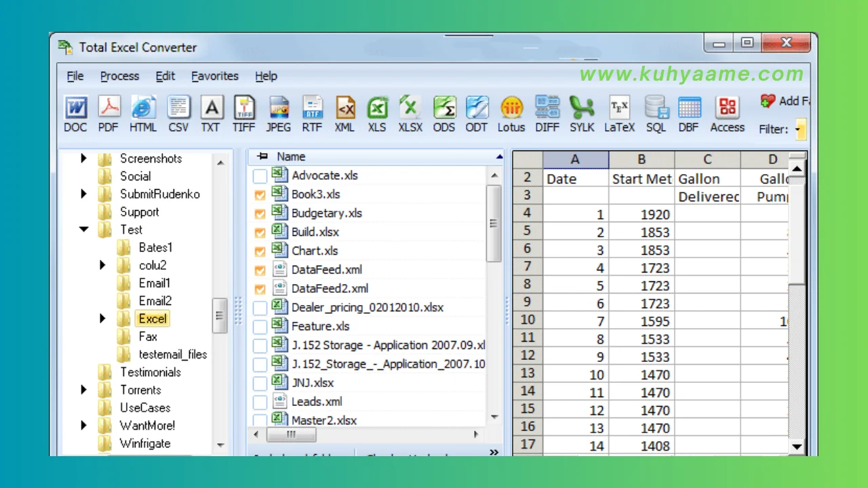Viewport: 868px width, 488px height.
Task: Click the Date cell in preview
Action: [x=575, y=179]
